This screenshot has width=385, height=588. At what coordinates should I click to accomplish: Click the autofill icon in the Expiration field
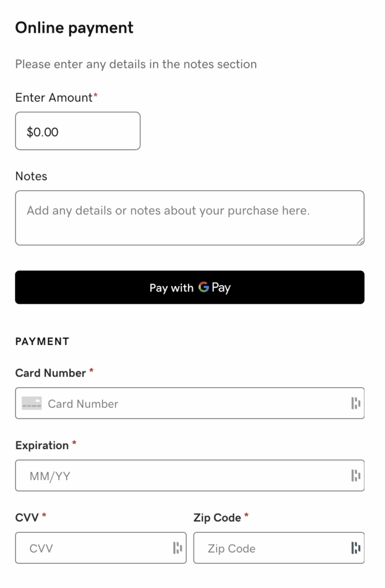pos(355,475)
